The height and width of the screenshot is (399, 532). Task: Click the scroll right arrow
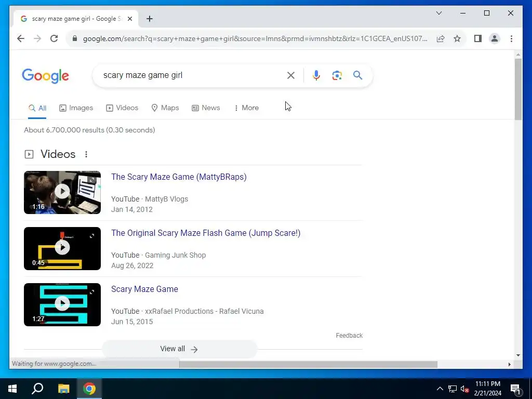pos(509,364)
